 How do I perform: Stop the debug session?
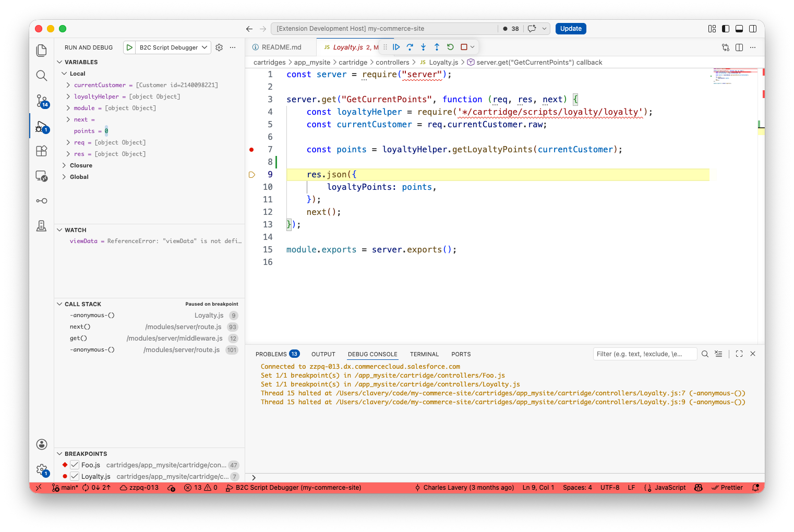(x=464, y=47)
